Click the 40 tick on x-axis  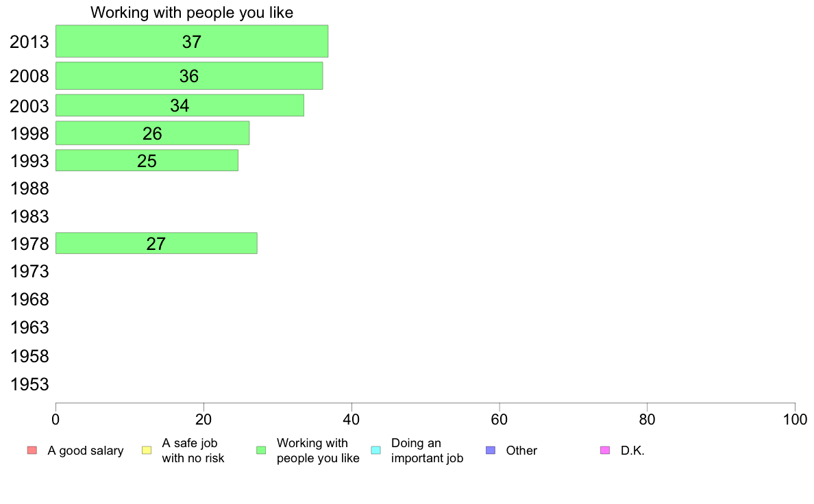click(x=351, y=419)
